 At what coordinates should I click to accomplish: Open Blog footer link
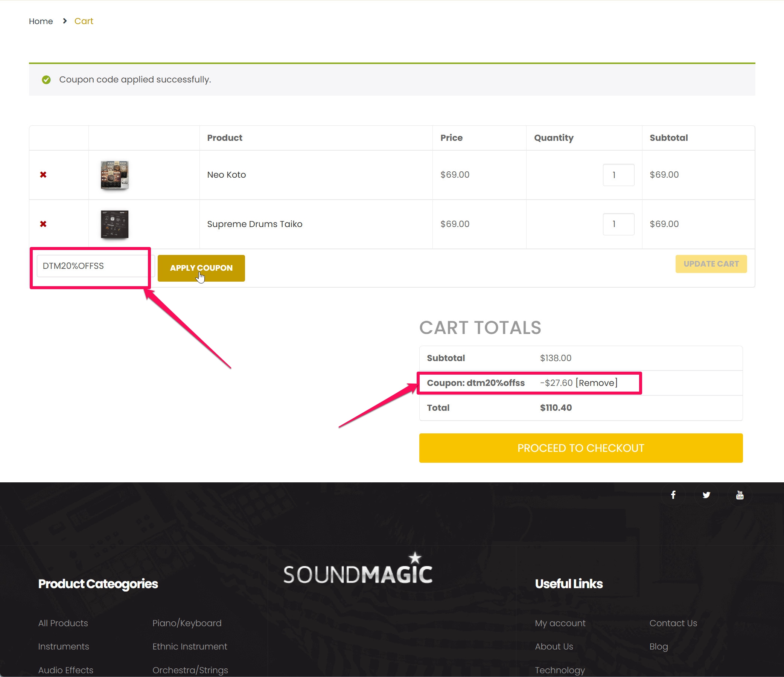click(x=659, y=647)
